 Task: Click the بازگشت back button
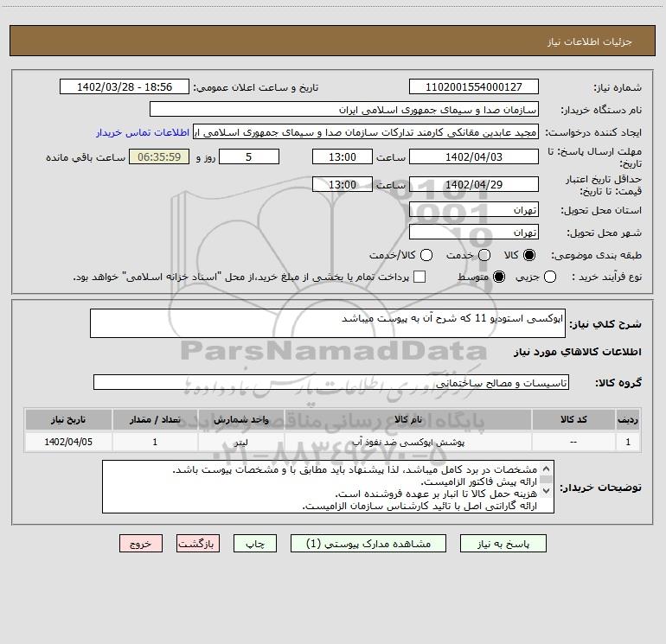click(198, 544)
